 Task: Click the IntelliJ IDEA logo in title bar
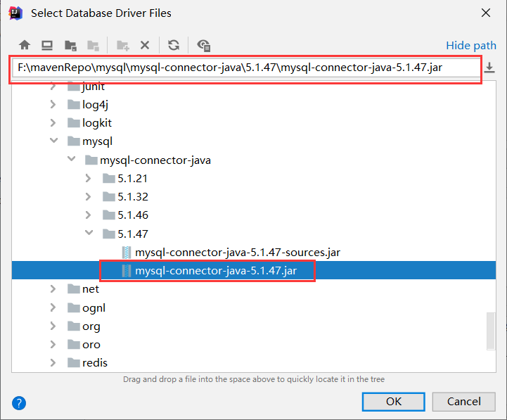[x=15, y=13]
